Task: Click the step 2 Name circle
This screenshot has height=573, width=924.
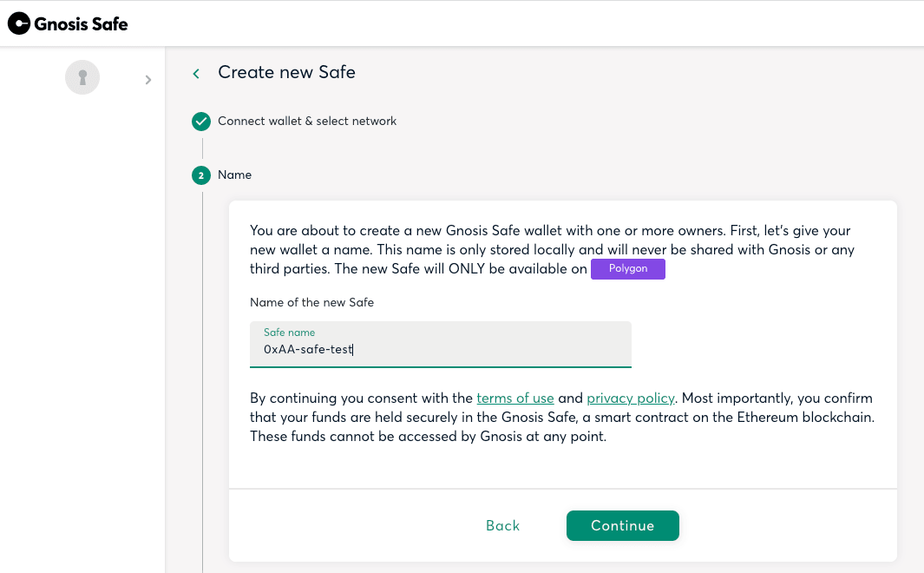Action: point(201,175)
